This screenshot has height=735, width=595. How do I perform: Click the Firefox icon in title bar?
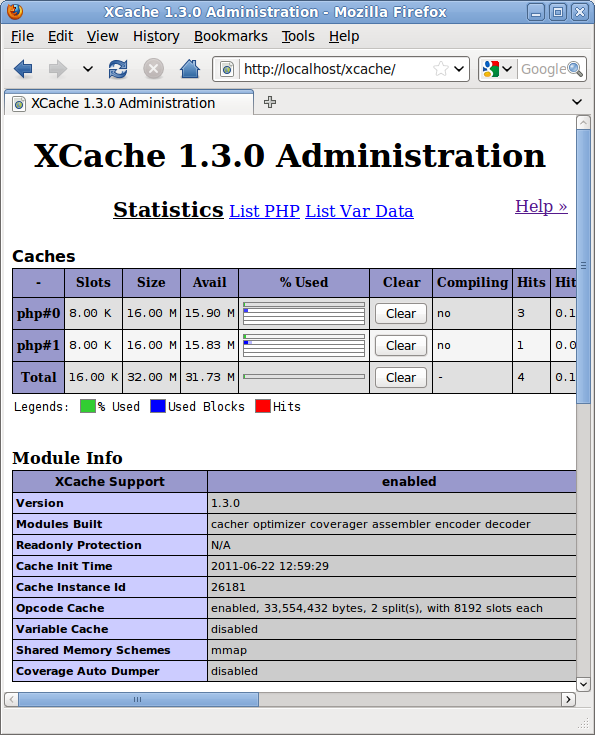[15, 11]
